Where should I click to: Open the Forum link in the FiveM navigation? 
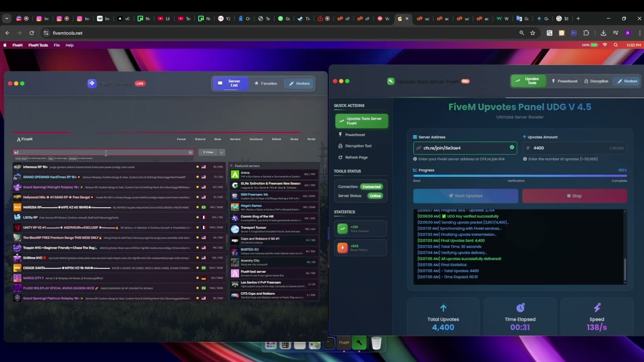click(181, 139)
